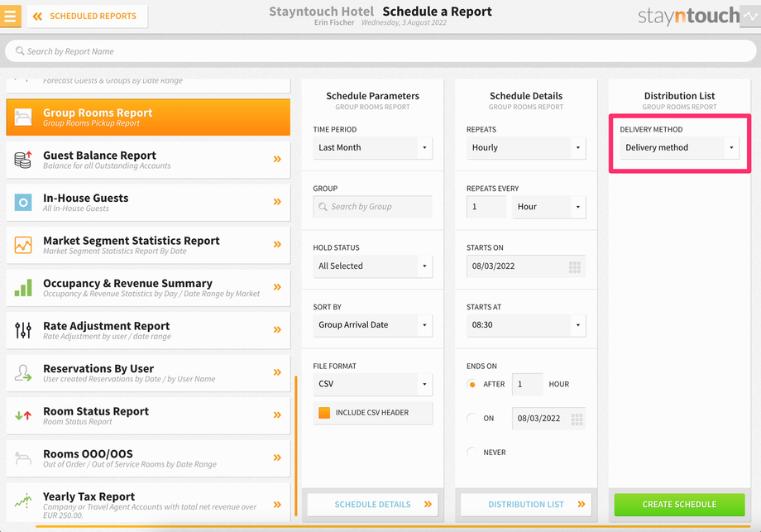Open the Ends On calendar icon
This screenshot has height=532, width=761.
point(577,419)
